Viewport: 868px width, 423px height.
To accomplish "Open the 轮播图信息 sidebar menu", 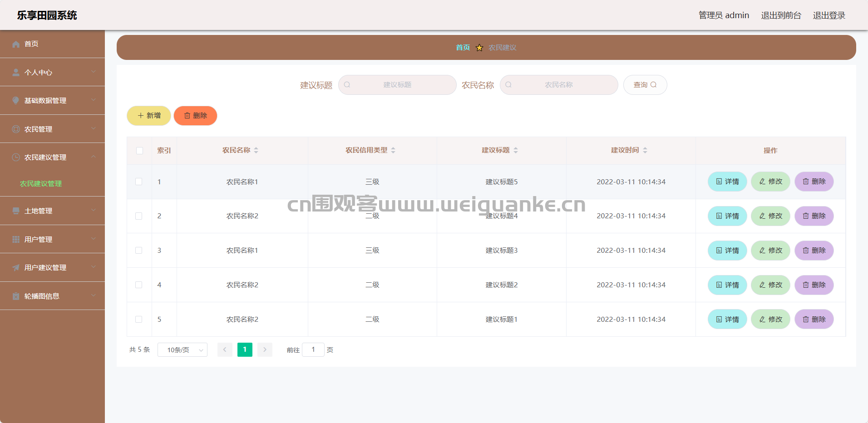I will tap(52, 296).
